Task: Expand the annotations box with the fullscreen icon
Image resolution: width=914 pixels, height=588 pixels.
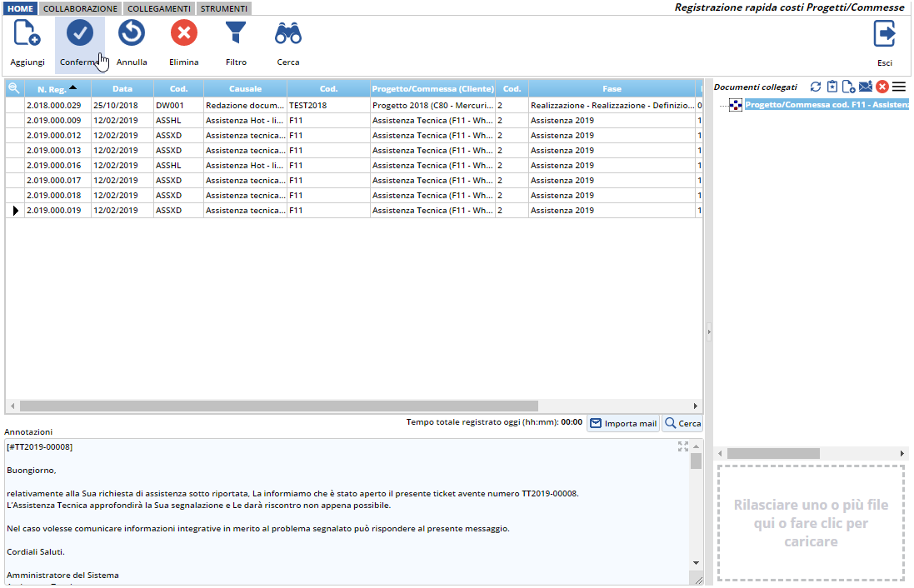Action: (x=683, y=446)
